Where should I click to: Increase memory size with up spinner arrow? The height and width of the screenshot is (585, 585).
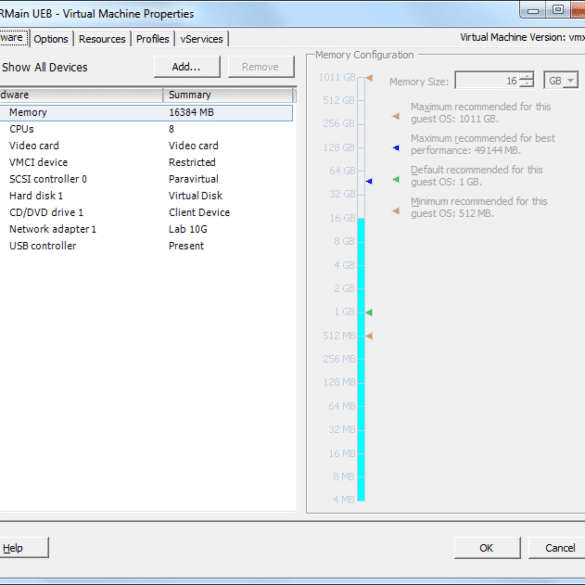coord(526,76)
